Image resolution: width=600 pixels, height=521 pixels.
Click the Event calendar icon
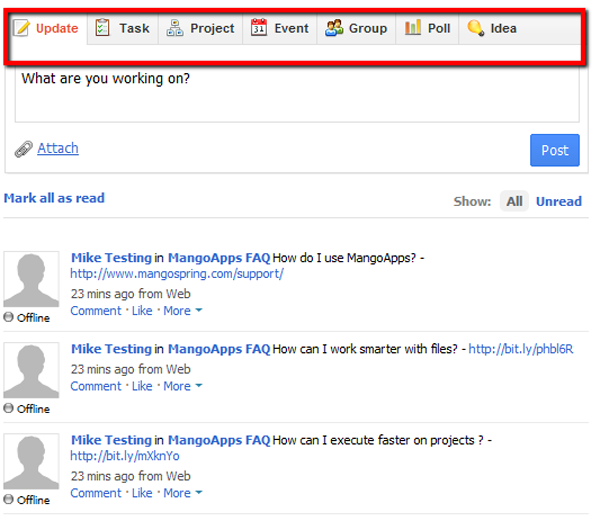pyautogui.click(x=259, y=27)
